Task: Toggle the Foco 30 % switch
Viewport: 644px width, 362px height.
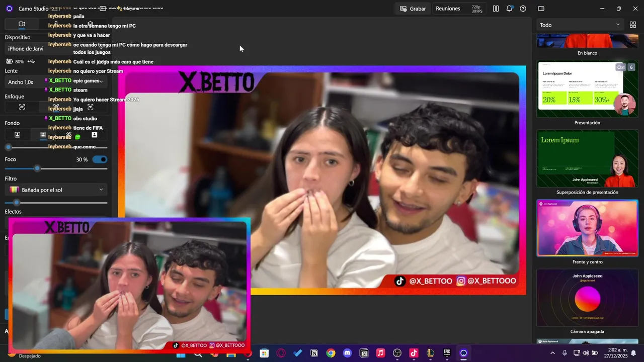Action: click(100, 159)
